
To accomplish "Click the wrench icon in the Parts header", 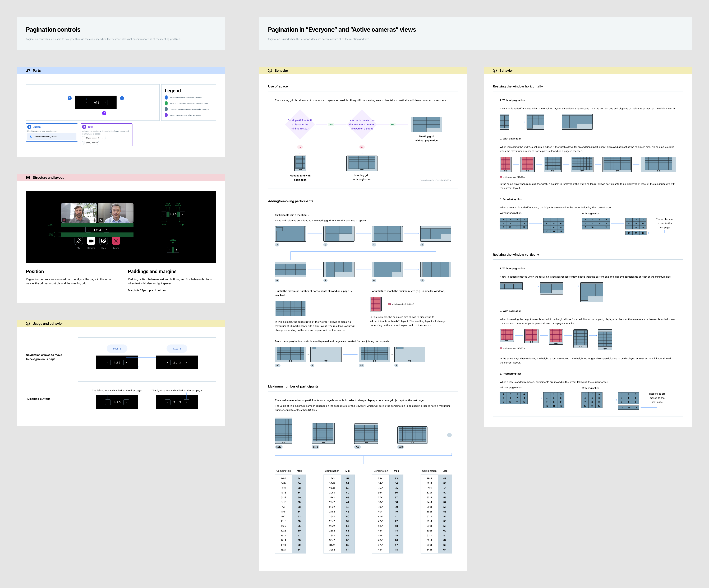I will [x=28, y=71].
